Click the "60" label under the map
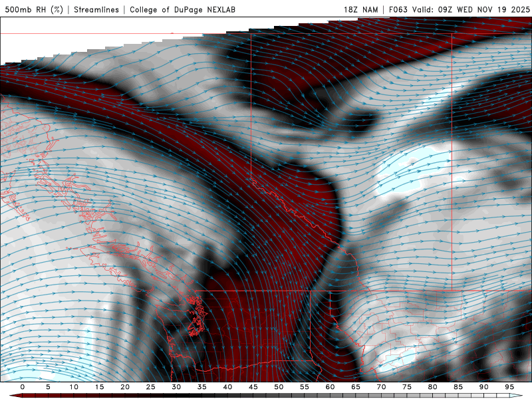This screenshot has width=532, height=399. point(330,387)
